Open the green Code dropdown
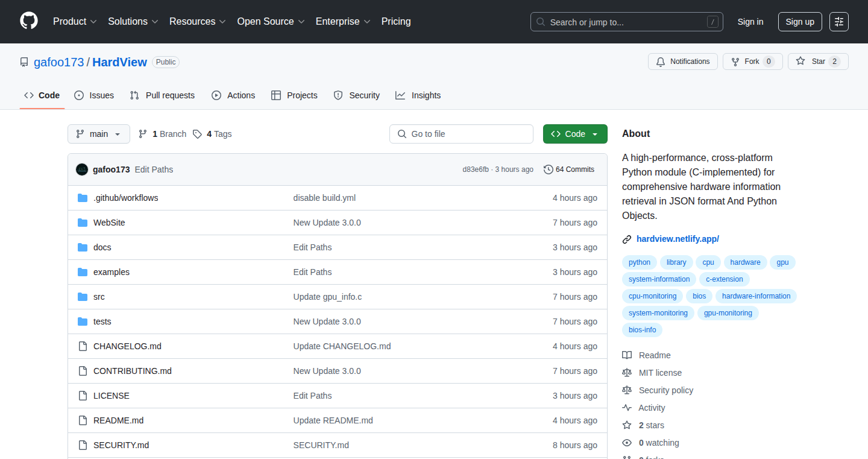This screenshot has height=459, width=868. [x=575, y=134]
